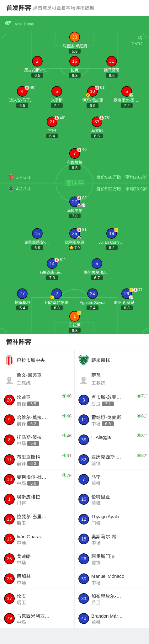
Task: Select red player 6 罗德里戈 with goal icon
Action: [127, 91]
